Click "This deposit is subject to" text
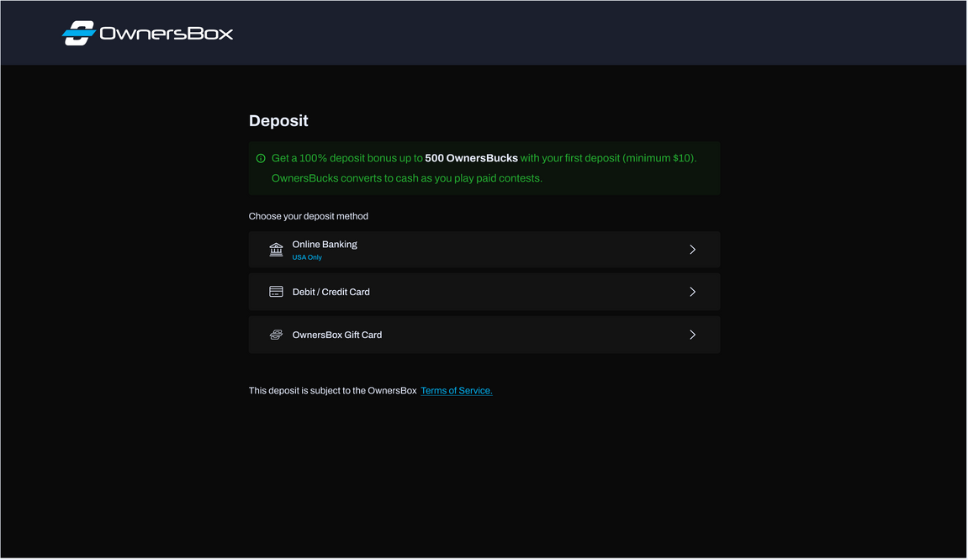 tap(332, 391)
